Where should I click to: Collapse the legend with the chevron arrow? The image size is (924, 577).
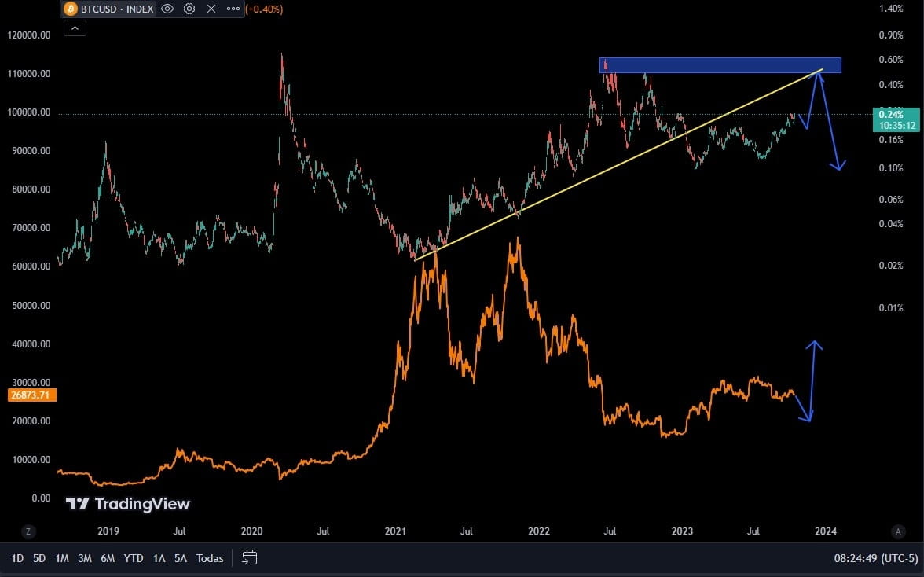[75, 28]
